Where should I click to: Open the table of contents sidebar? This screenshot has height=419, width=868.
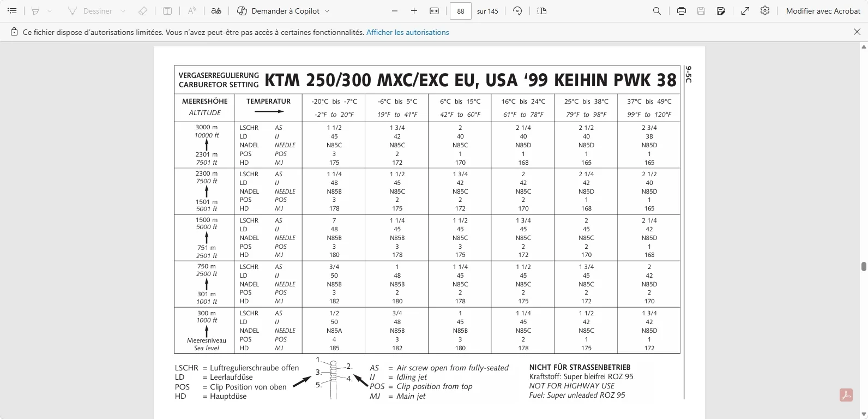tap(12, 11)
